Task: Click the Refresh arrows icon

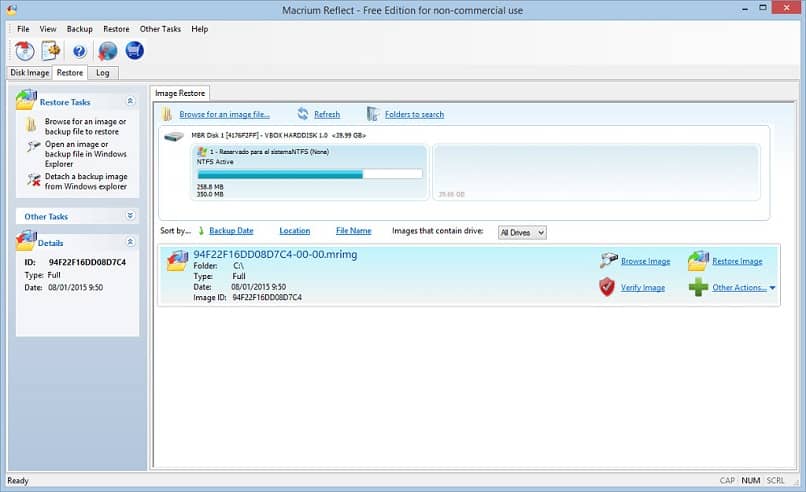Action: (303, 114)
